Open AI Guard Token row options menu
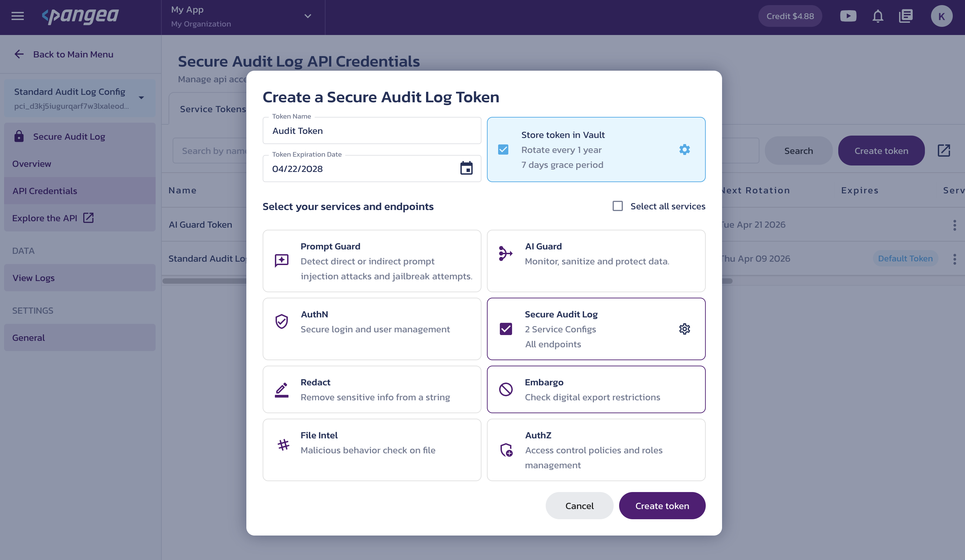The height and width of the screenshot is (560, 965). [x=954, y=225]
